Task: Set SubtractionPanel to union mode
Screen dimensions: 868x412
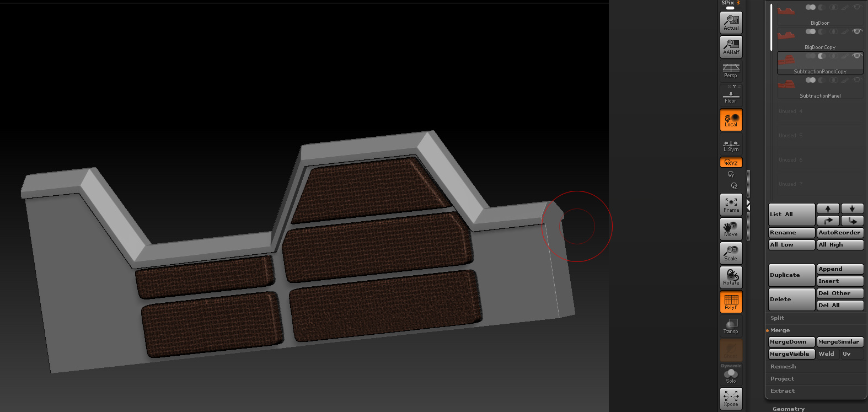Action: tap(811, 80)
